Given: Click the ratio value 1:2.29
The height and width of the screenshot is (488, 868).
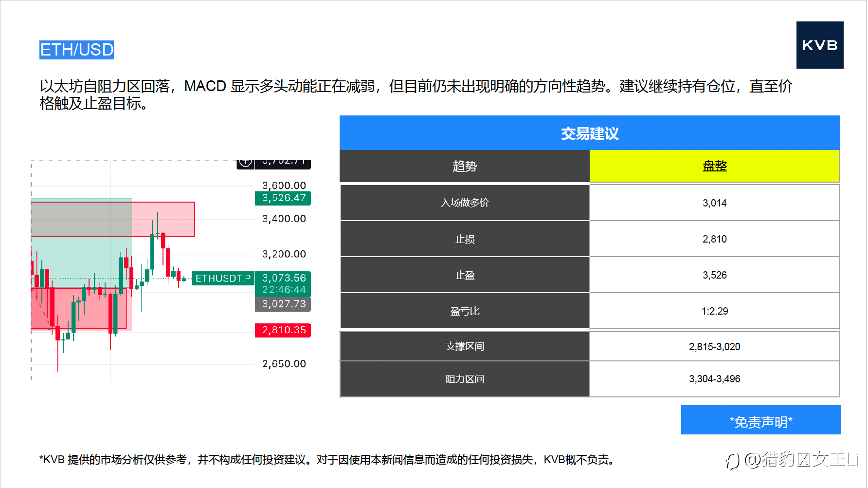Looking at the screenshot, I should click(715, 311).
